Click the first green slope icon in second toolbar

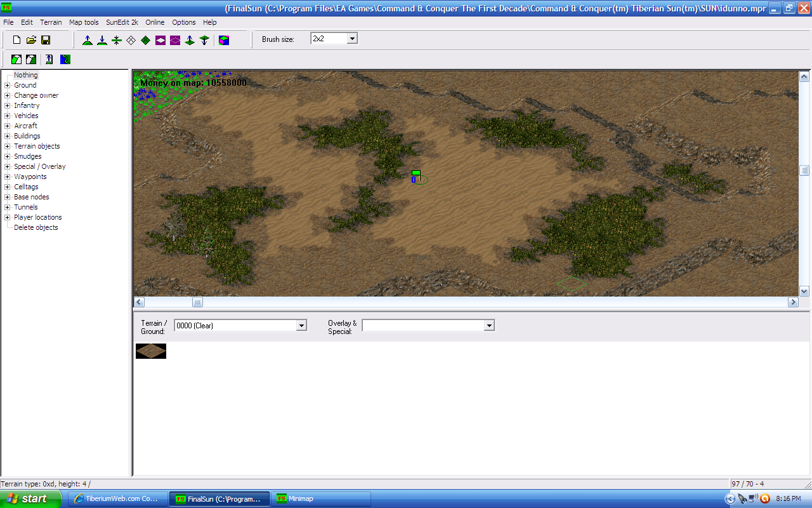point(16,60)
